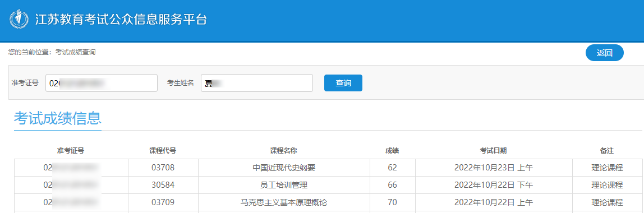This screenshot has height=213, width=644.
Task: Click the 考生姓名 label beside input
Action: click(x=180, y=83)
